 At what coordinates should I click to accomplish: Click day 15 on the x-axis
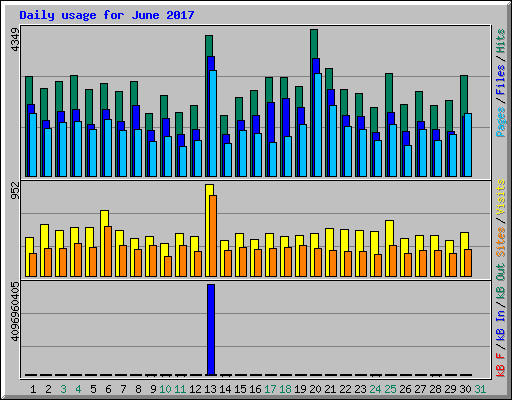coord(240,389)
